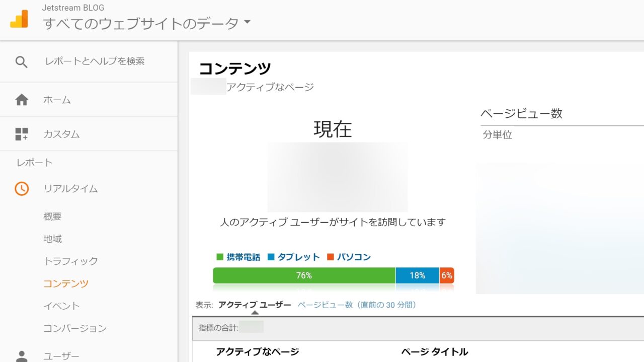Open the トラフィック report

[70, 261]
